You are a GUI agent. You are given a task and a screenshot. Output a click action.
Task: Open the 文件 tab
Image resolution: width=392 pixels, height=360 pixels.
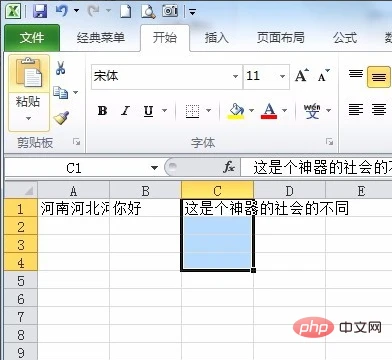(x=32, y=38)
